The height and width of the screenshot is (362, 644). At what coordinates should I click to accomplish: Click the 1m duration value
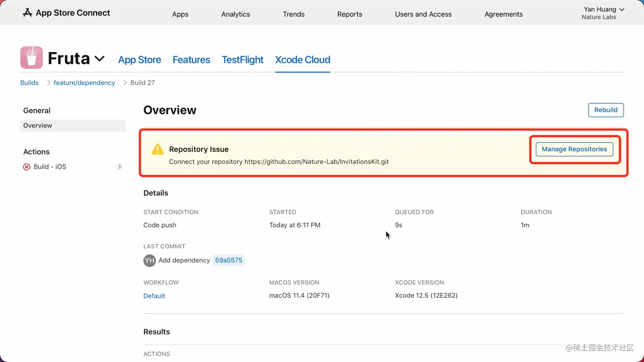click(x=525, y=225)
